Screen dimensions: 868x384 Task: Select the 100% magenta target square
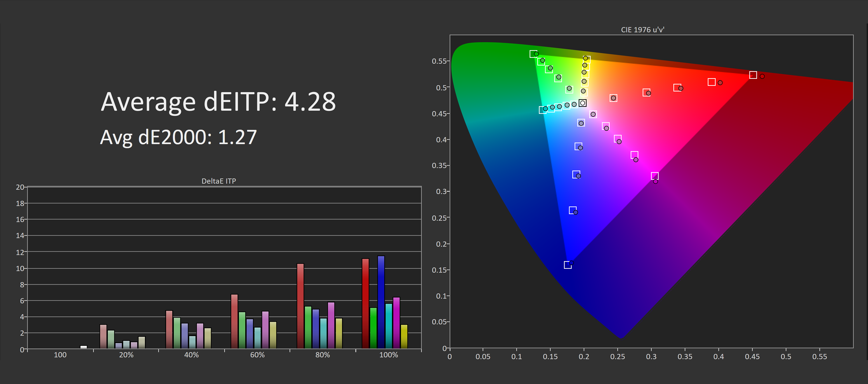point(655,176)
